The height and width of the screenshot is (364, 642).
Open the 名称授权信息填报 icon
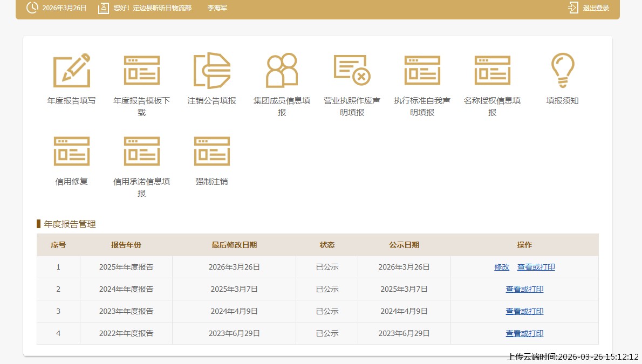(x=492, y=71)
